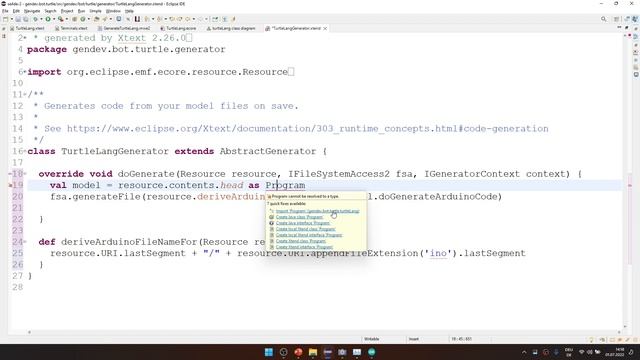Open the Navigate menu

(32, 11)
